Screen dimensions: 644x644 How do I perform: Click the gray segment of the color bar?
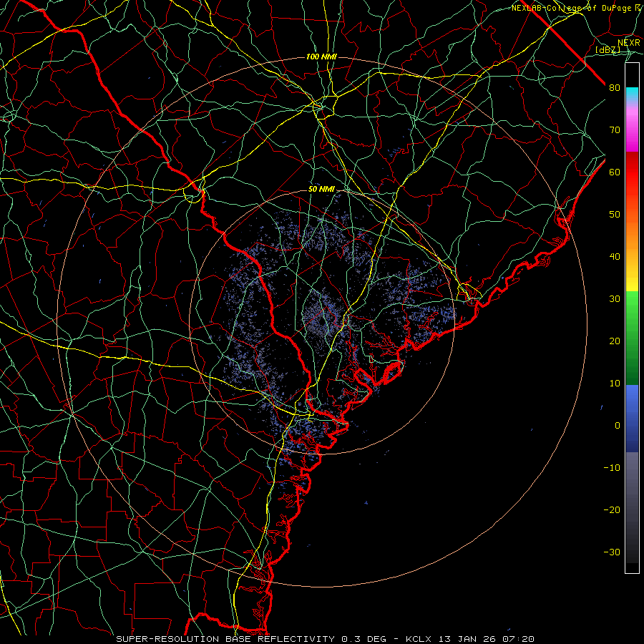point(632,507)
